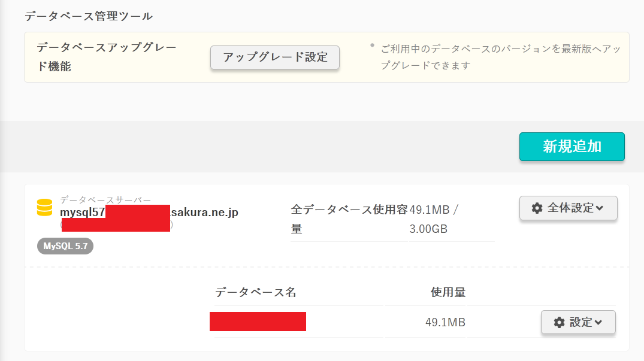Click the 49.1MB value in the database row
This screenshot has height=361, width=644.
pos(445,323)
